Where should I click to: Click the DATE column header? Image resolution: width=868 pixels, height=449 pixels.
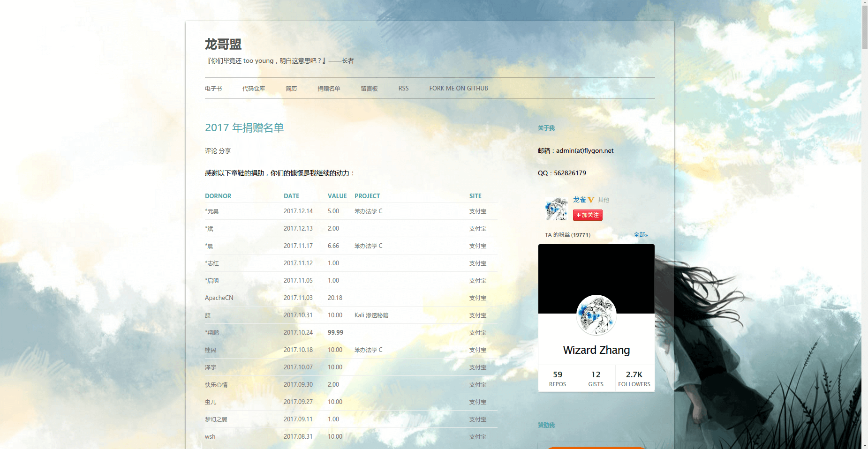[x=291, y=196]
